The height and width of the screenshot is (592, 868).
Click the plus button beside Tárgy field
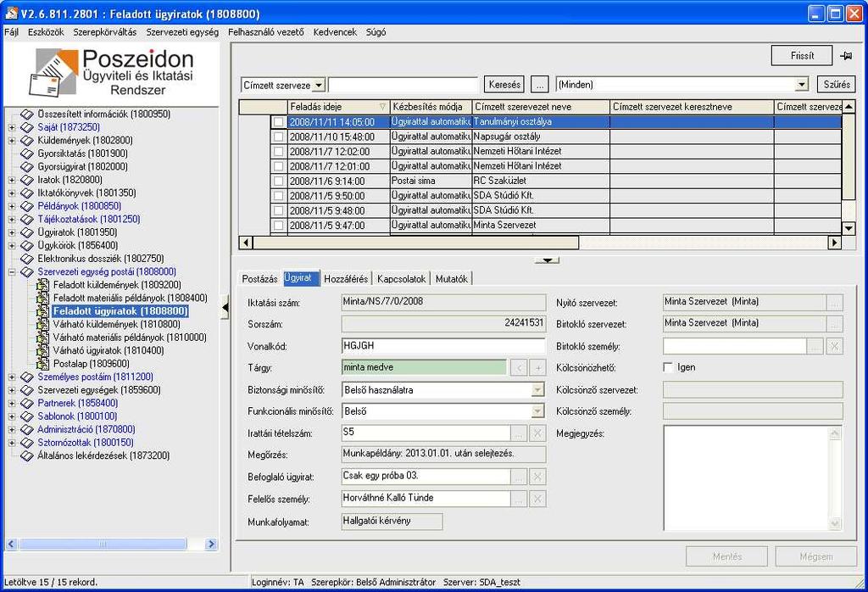coord(537,367)
